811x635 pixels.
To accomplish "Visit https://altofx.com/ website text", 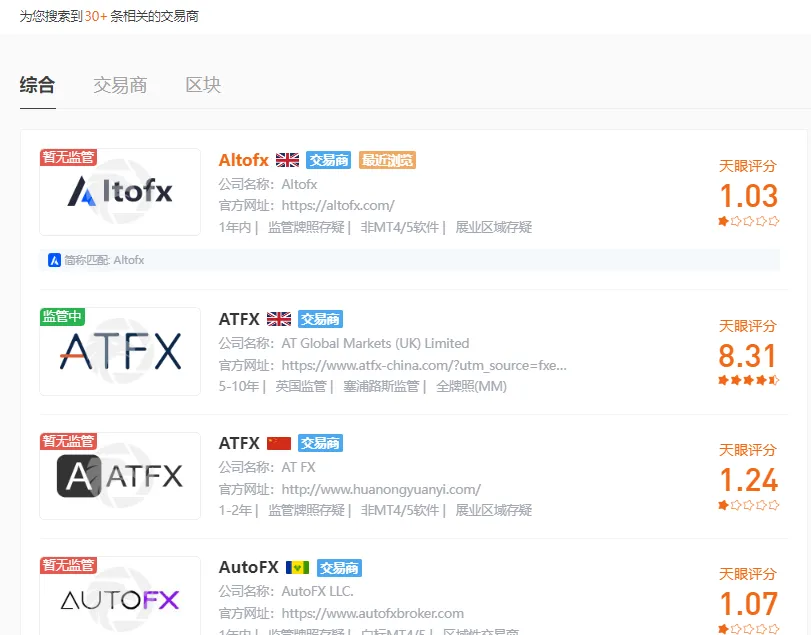I will coord(338,206).
